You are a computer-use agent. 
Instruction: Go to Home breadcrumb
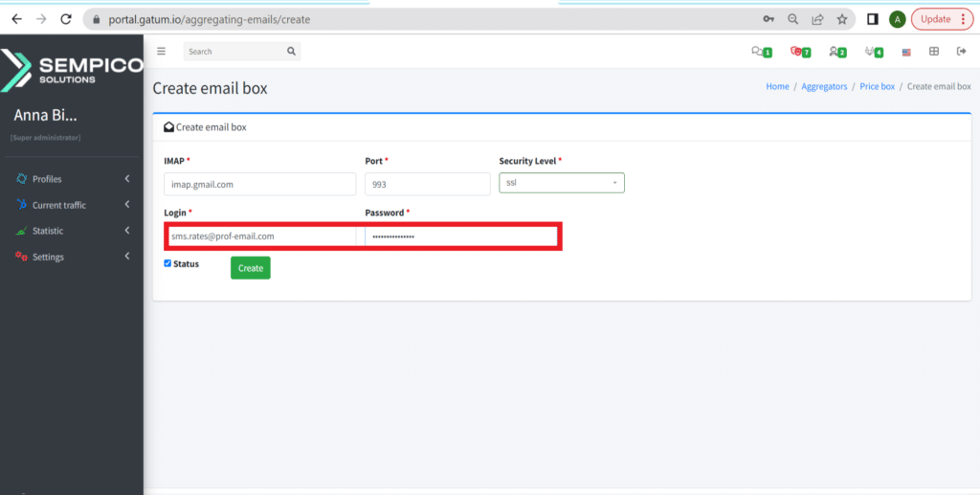click(777, 86)
